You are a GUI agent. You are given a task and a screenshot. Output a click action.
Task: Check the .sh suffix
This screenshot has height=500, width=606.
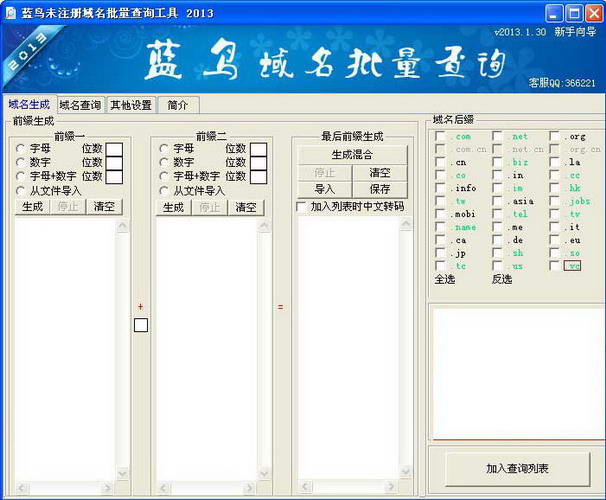497,253
